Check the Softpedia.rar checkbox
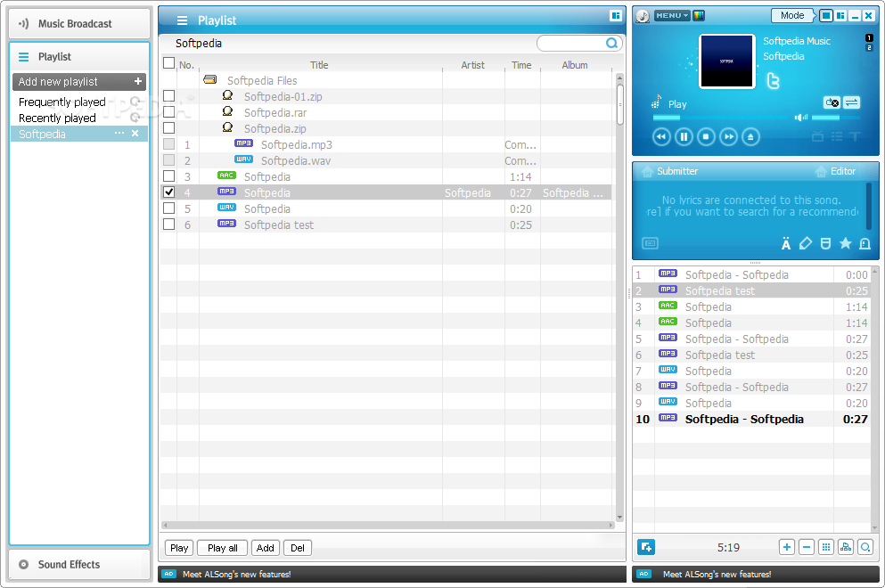The width and height of the screenshot is (885, 588). (168, 111)
